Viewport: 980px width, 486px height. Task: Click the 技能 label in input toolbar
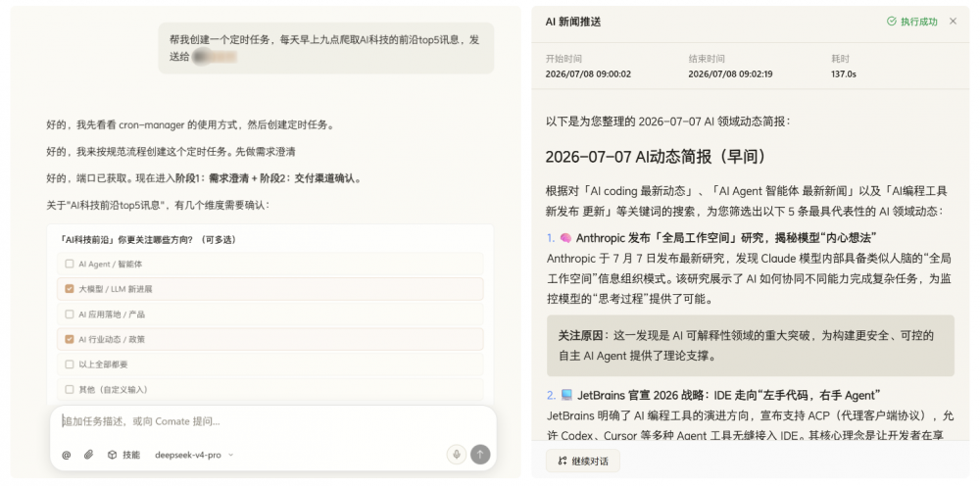tap(131, 455)
